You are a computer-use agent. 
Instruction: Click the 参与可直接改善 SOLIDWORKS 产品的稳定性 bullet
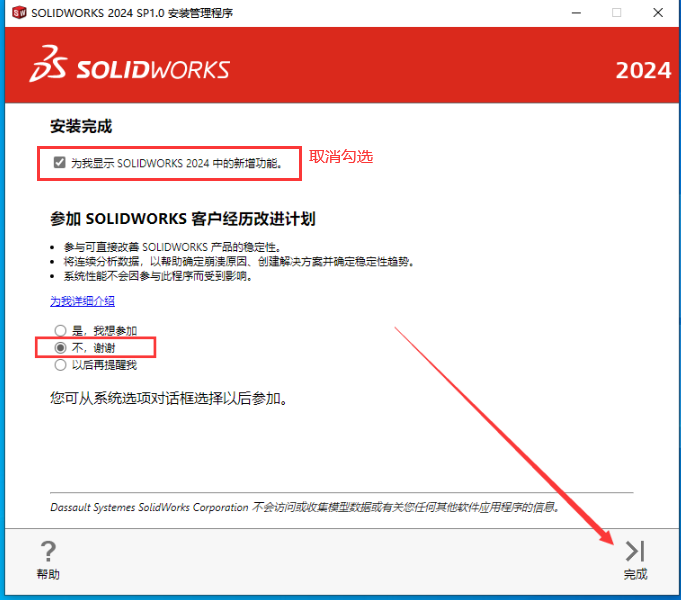(x=172, y=247)
